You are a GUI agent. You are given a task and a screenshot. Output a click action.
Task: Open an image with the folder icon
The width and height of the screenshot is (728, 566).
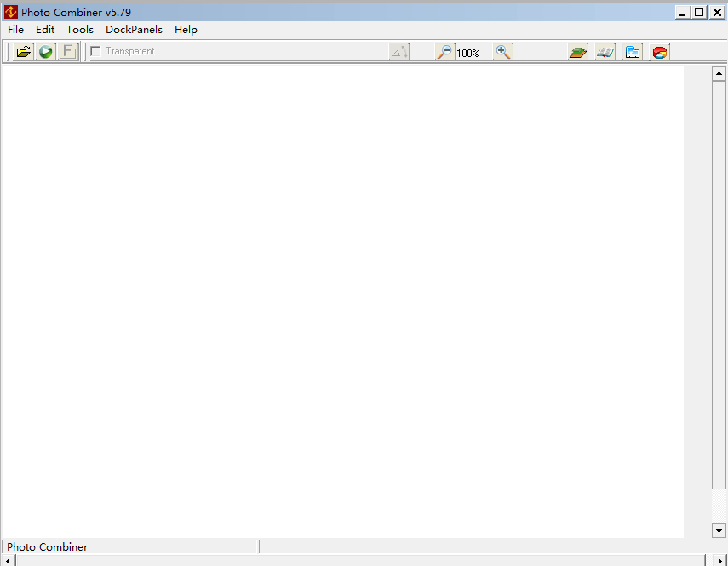[x=23, y=52]
